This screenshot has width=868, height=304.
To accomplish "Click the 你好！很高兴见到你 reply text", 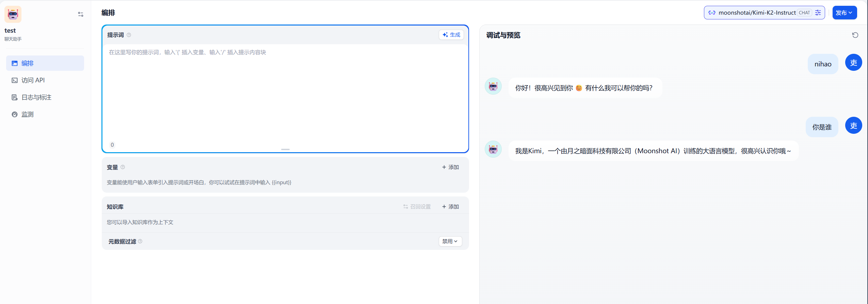I will click(x=584, y=88).
